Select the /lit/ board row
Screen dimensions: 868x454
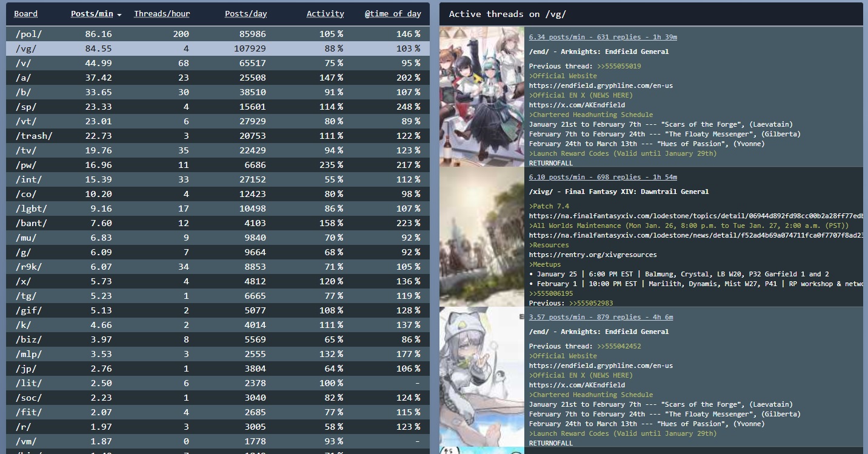click(218, 383)
